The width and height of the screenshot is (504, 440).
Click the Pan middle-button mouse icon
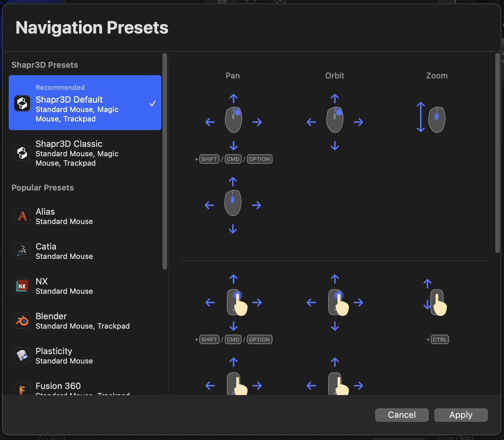coord(233,203)
